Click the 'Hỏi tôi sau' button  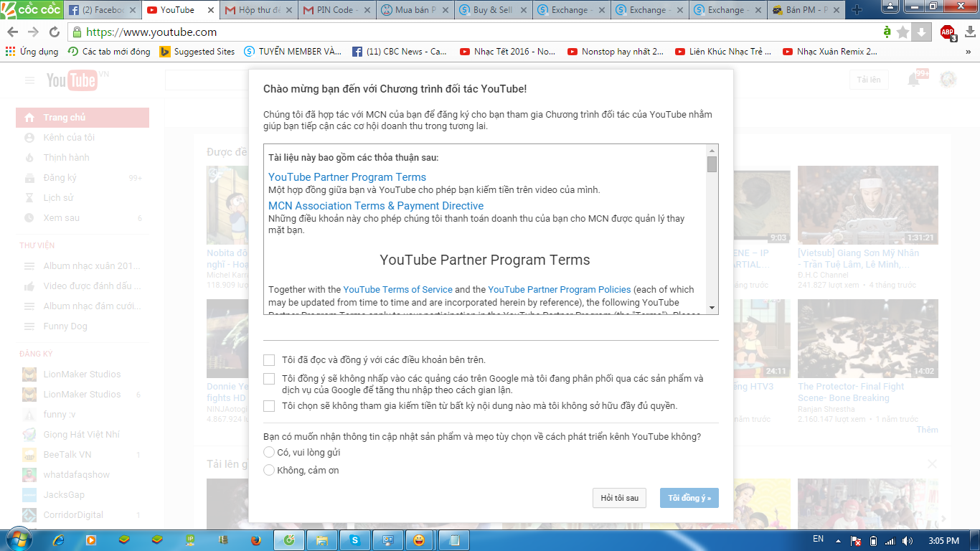[x=620, y=498]
